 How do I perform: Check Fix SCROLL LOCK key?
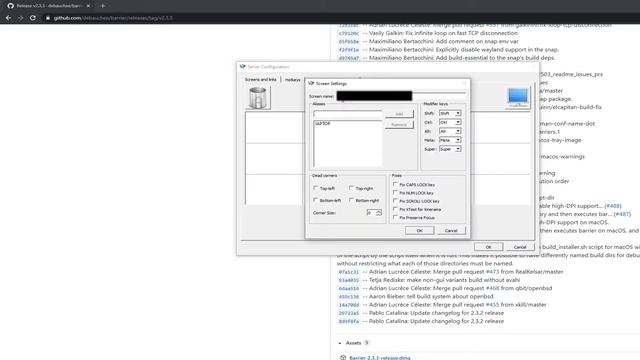point(395,201)
